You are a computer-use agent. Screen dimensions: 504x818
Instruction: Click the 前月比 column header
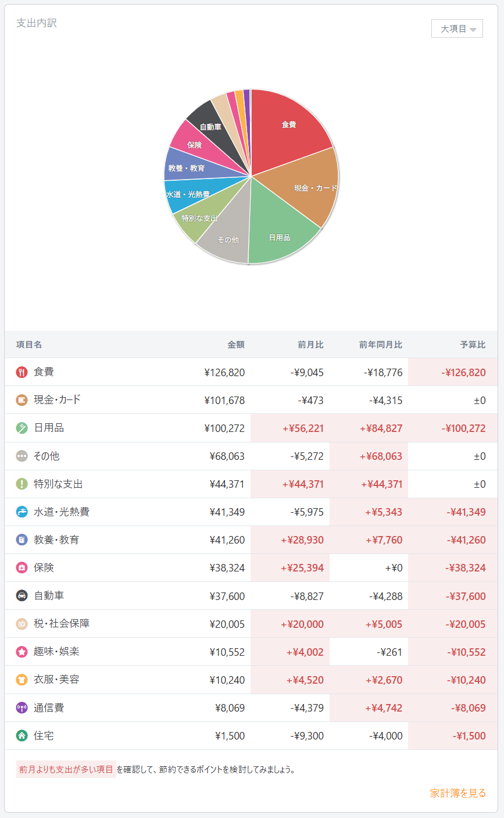[x=310, y=345]
